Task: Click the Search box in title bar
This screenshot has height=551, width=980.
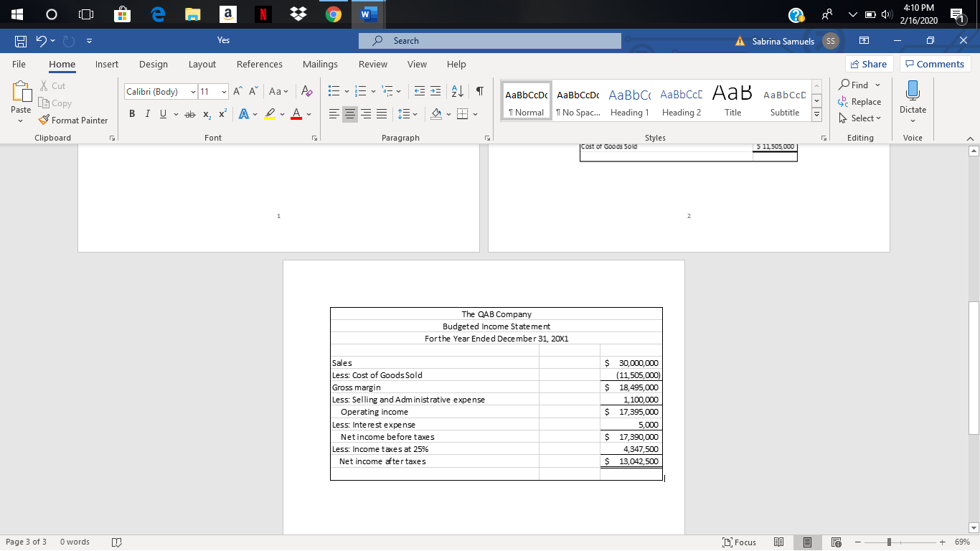Action: pyautogui.click(x=489, y=41)
